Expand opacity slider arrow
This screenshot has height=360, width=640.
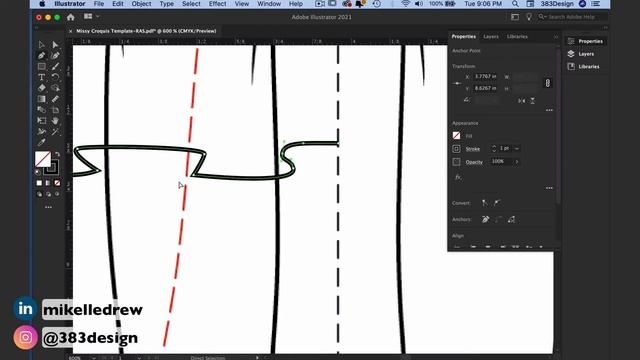(517, 162)
